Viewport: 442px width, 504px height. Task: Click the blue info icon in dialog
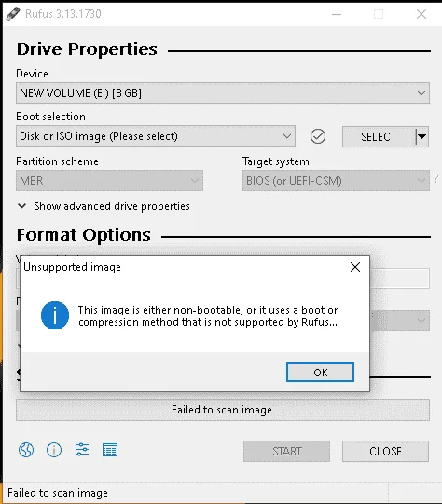[x=55, y=315]
